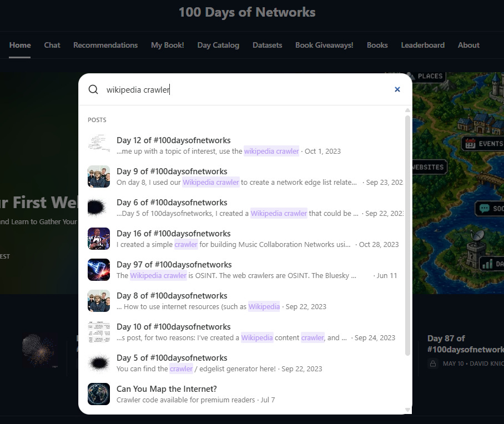Screen dimensions: 504x424
Task: Open the Leaderboard tab
Action: click(422, 45)
